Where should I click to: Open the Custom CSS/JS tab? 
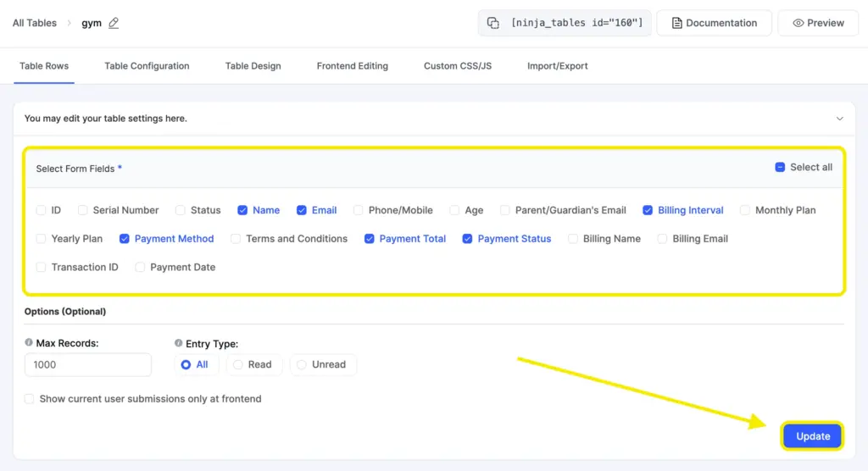[458, 66]
